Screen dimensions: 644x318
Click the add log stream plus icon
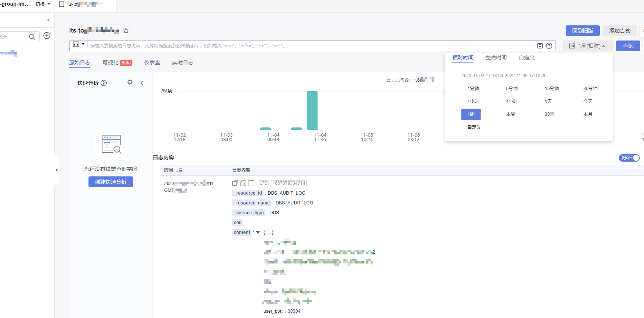click(x=47, y=36)
